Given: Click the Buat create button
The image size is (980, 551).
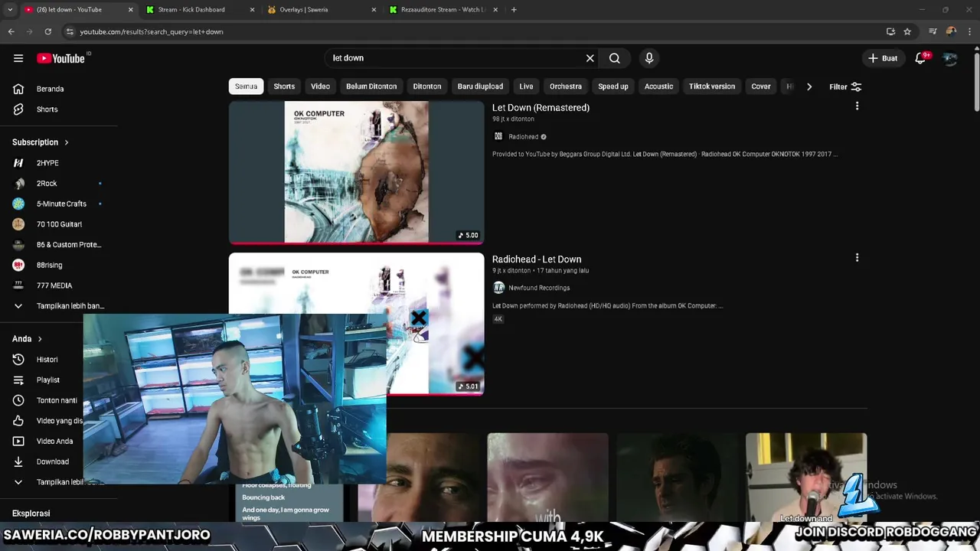Looking at the screenshot, I should coord(883,58).
